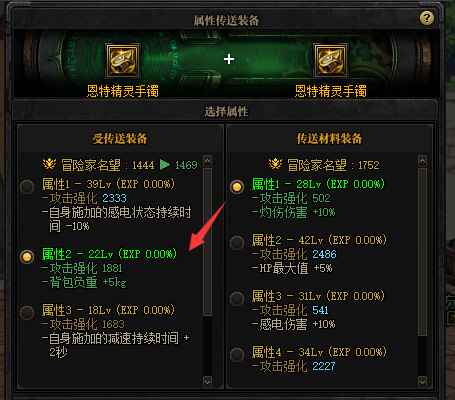Select right panel 属性2 42Lv radio button
This screenshot has height=400, width=455.
(237, 242)
